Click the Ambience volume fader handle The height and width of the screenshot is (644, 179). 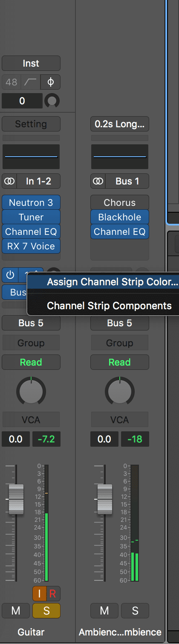(104, 499)
